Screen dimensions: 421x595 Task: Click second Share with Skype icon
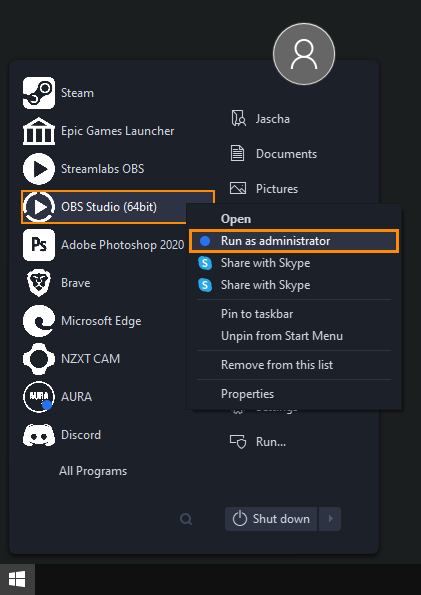click(x=205, y=285)
